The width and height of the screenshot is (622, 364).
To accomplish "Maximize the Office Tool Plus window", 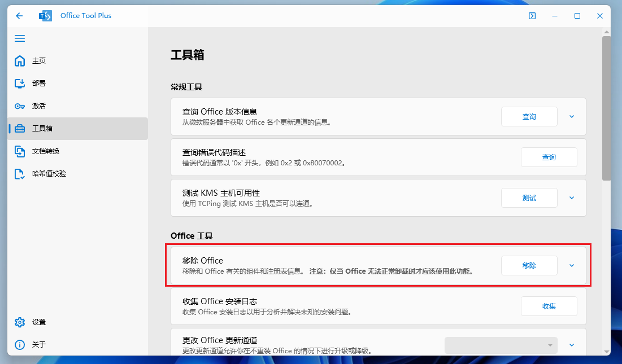I will click(577, 16).
